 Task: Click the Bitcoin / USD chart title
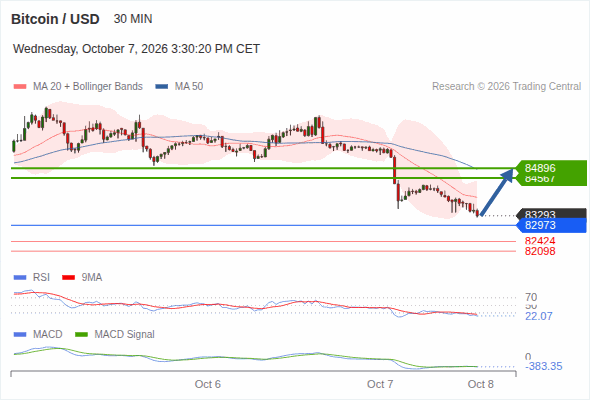coord(55,19)
